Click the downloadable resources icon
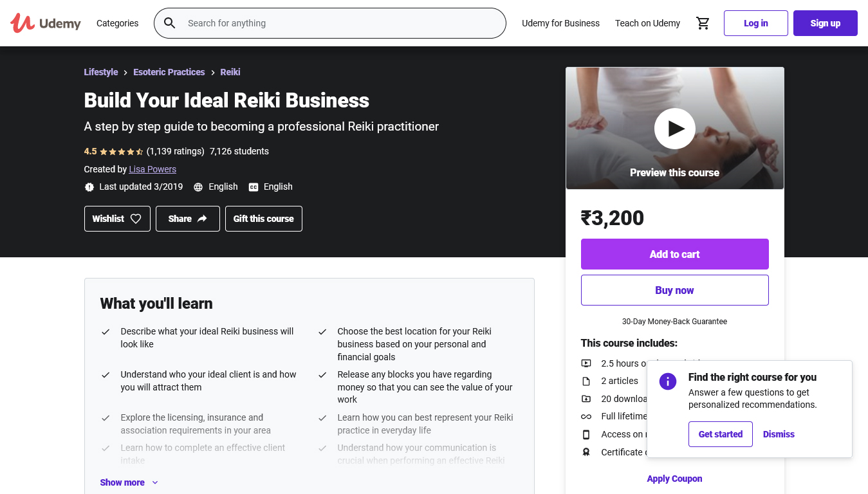The image size is (868, 494). point(586,399)
